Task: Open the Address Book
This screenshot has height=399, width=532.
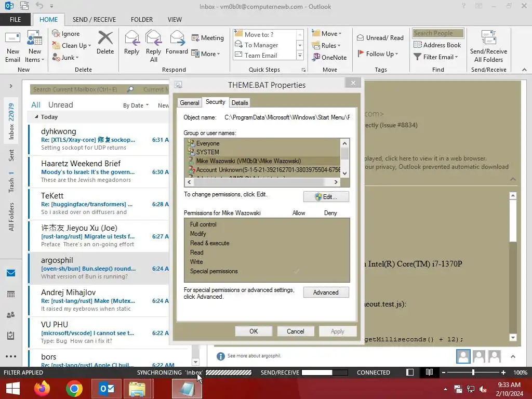Action: (x=437, y=45)
